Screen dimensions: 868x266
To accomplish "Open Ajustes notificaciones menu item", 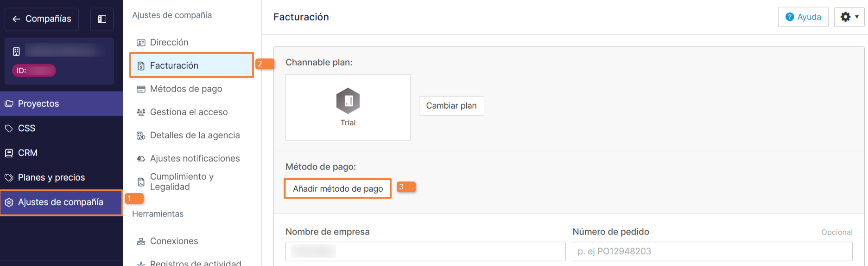I will pos(195,158).
